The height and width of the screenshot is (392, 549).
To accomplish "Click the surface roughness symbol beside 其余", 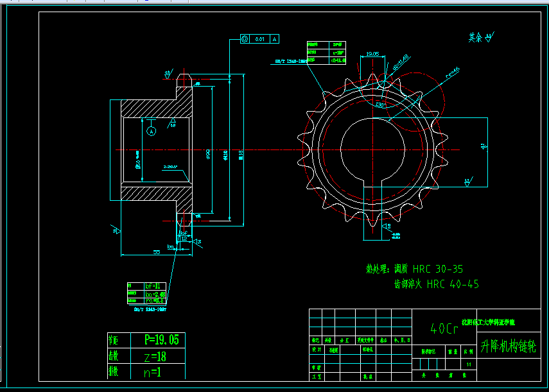I will point(490,37).
